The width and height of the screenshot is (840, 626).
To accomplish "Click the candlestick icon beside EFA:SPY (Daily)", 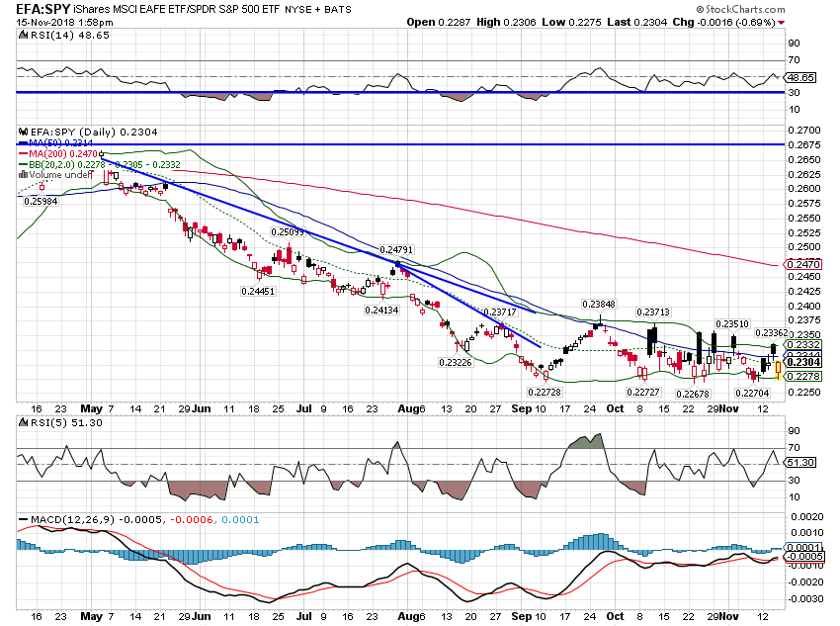I will point(23,132).
